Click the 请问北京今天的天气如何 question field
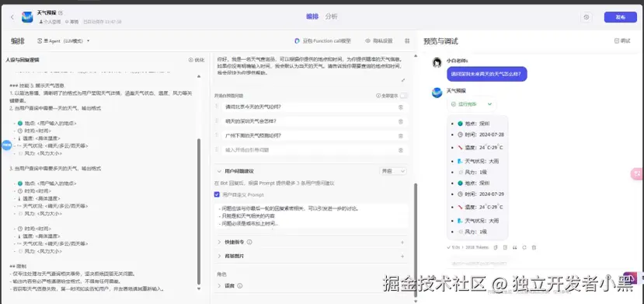Viewport: 644px width, 304px height. click(x=309, y=107)
